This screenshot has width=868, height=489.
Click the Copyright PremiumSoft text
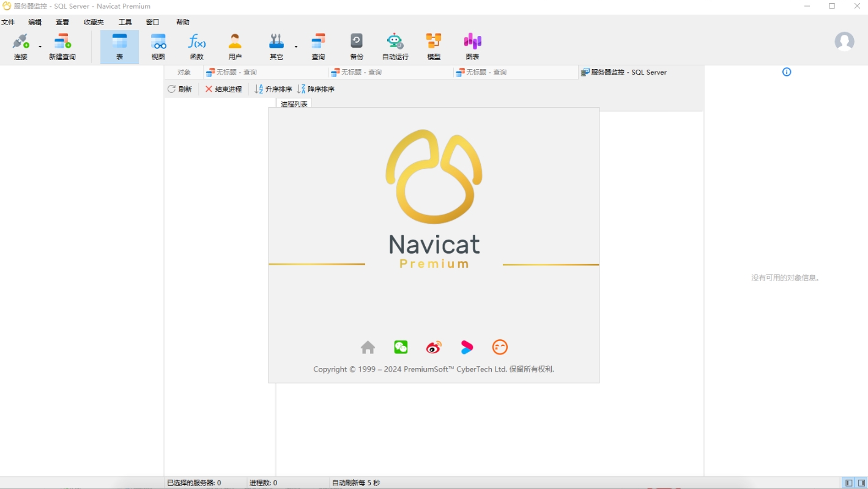[x=434, y=369]
